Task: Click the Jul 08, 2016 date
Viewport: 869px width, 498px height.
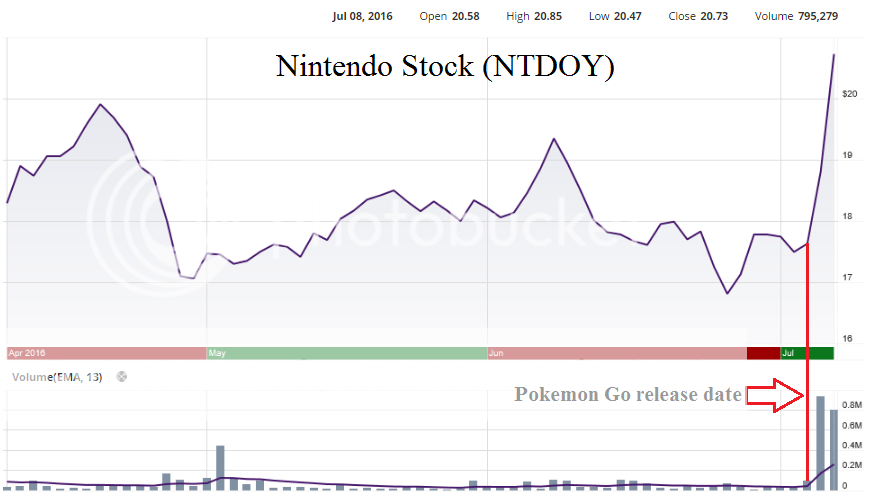Action: click(362, 16)
